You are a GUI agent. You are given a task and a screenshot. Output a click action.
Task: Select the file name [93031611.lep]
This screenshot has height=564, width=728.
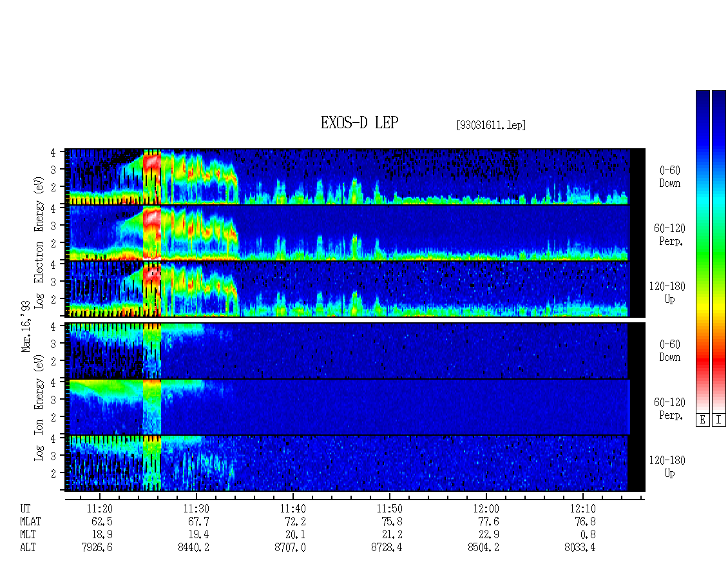point(491,125)
